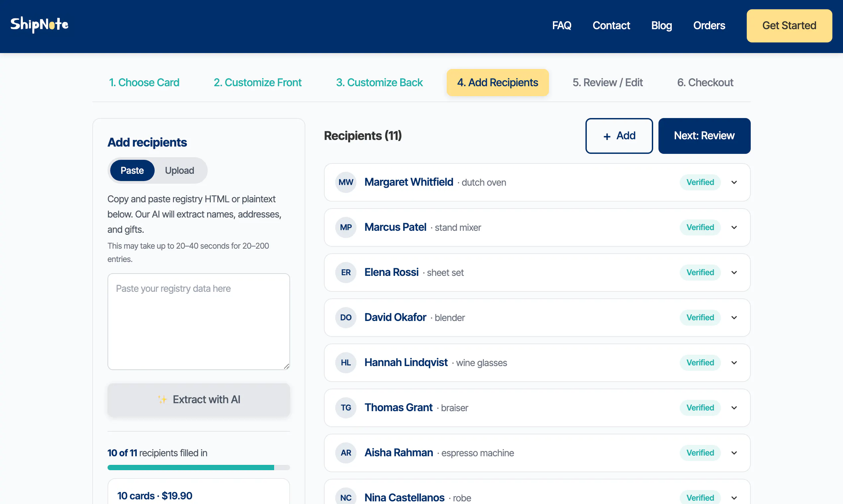Image resolution: width=843 pixels, height=504 pixels.
Task: Click the ShipNote logo
Action: tap(39, 25)
